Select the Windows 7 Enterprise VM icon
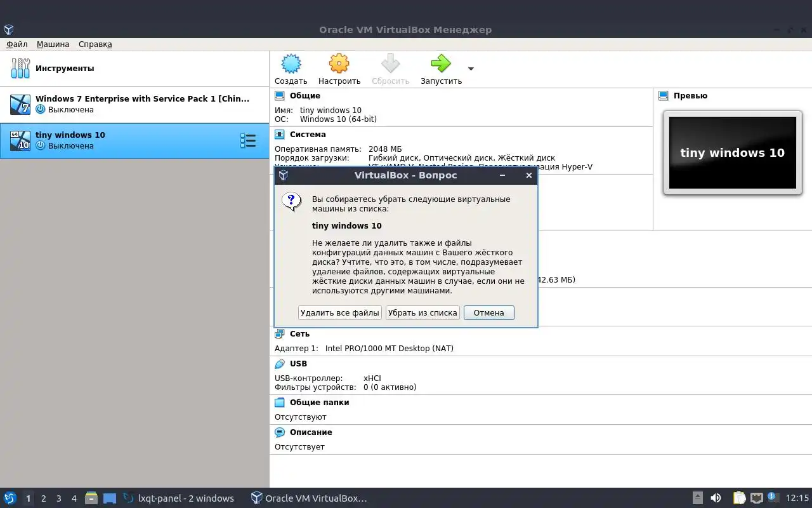This screenshot has height=508, width=812. click(x=20, y=104)
